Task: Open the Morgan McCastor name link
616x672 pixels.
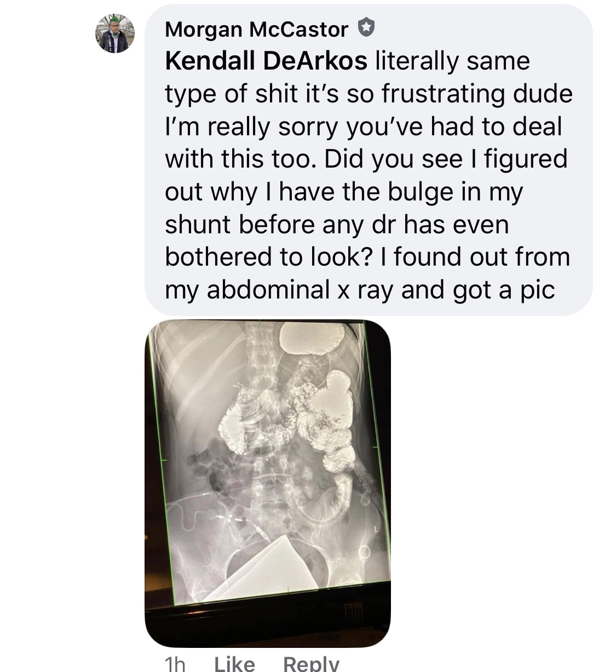Action: tap(256, 29)
